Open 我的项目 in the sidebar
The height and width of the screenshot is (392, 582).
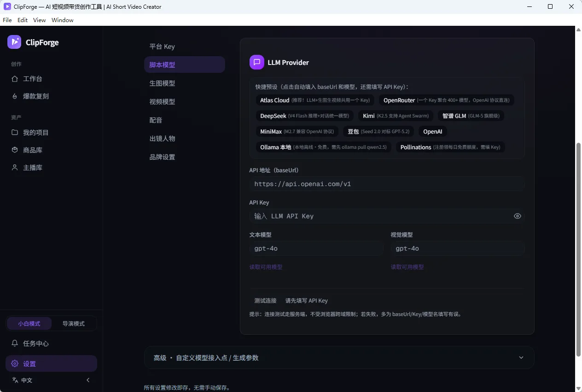(52, 132)
